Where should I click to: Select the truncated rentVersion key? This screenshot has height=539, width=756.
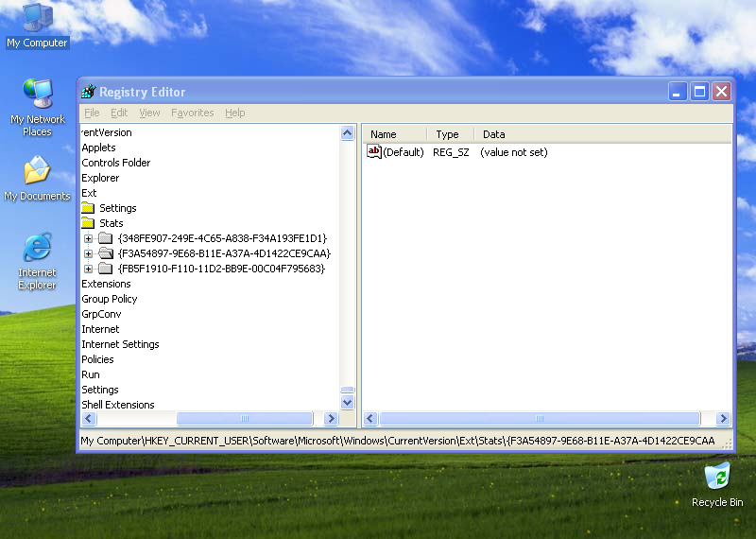point(106,132)
